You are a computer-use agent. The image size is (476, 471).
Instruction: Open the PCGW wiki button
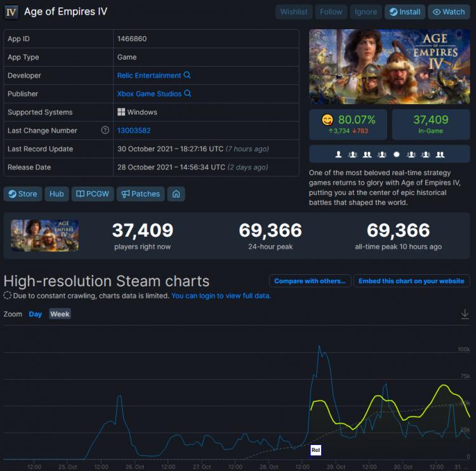click(93, 194)
